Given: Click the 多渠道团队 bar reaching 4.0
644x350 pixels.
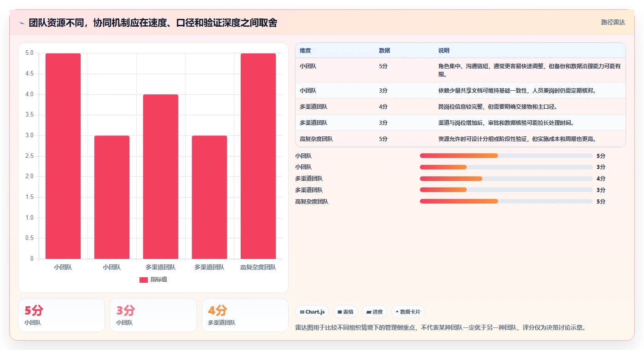Looking at the screenshot, I should (161, 176).
